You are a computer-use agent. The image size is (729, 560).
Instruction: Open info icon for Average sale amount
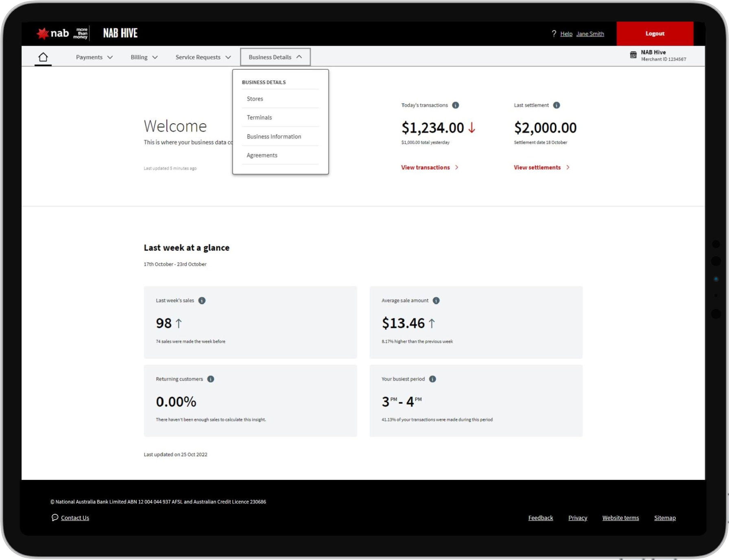tap(436, 301)
